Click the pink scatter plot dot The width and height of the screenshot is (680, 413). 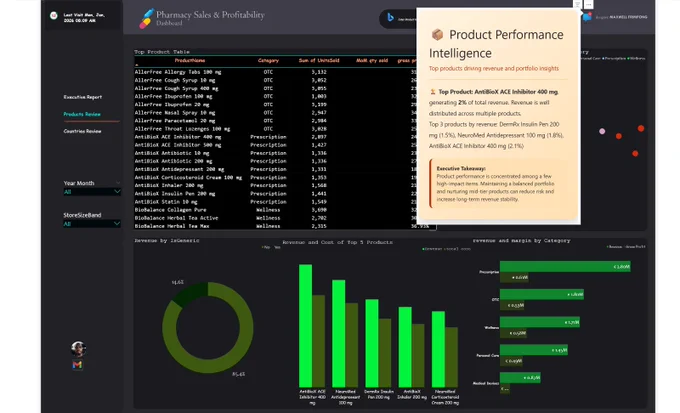602,131
